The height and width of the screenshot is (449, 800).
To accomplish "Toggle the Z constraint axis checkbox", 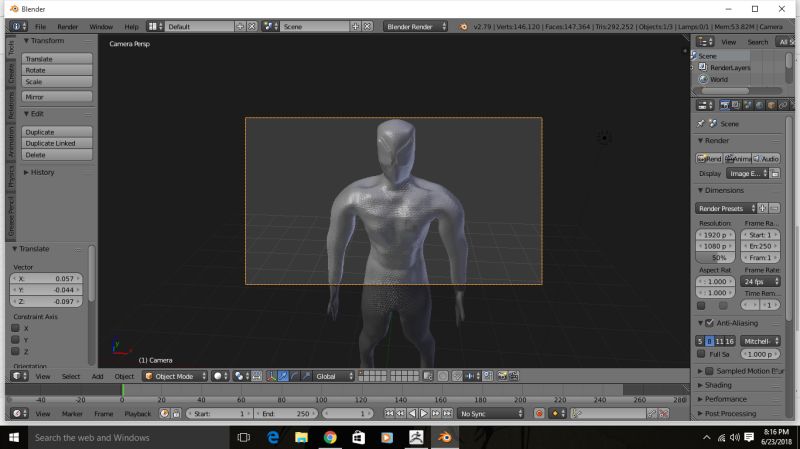I will coord(15,352).
